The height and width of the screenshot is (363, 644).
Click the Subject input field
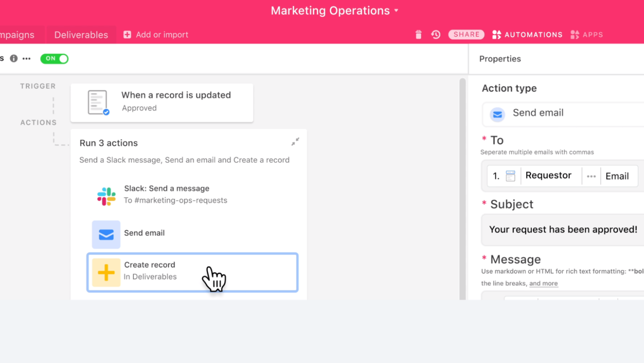[563, 229]
